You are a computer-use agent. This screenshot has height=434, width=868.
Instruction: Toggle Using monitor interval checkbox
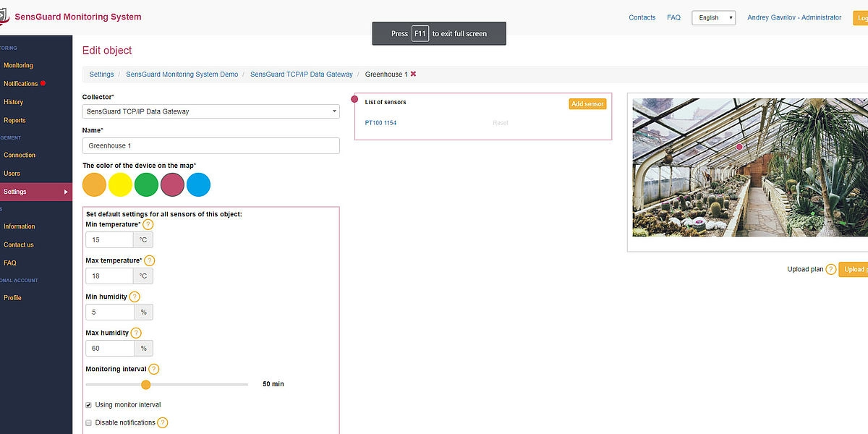click(x=89, y=404)
